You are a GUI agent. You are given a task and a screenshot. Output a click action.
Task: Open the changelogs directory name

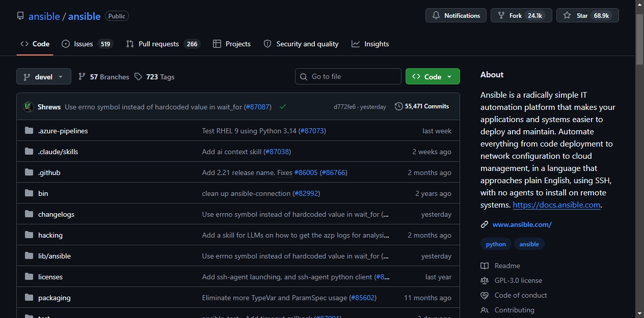(56, 214)
